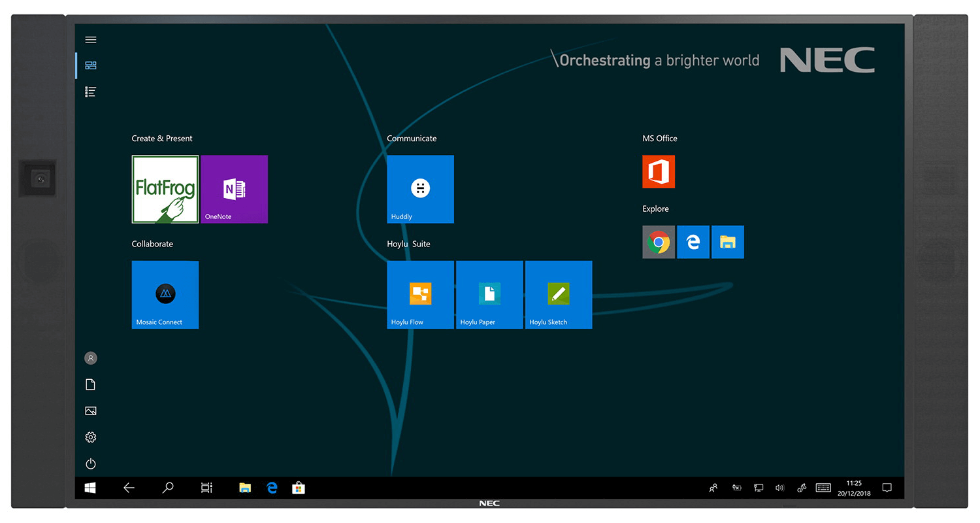
Task: Open the FlatFrog tile
Action: coord(165,189)
